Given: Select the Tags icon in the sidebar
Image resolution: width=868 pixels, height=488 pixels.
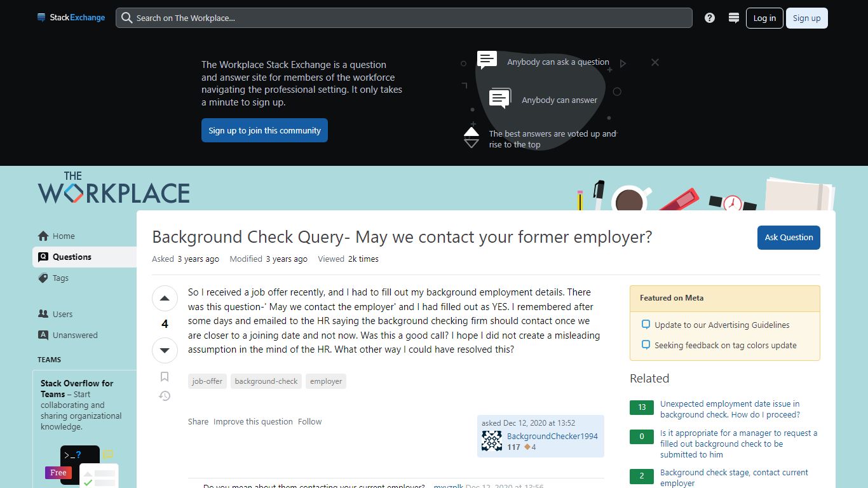Looking at the screenshot, I should pos(43,278).
